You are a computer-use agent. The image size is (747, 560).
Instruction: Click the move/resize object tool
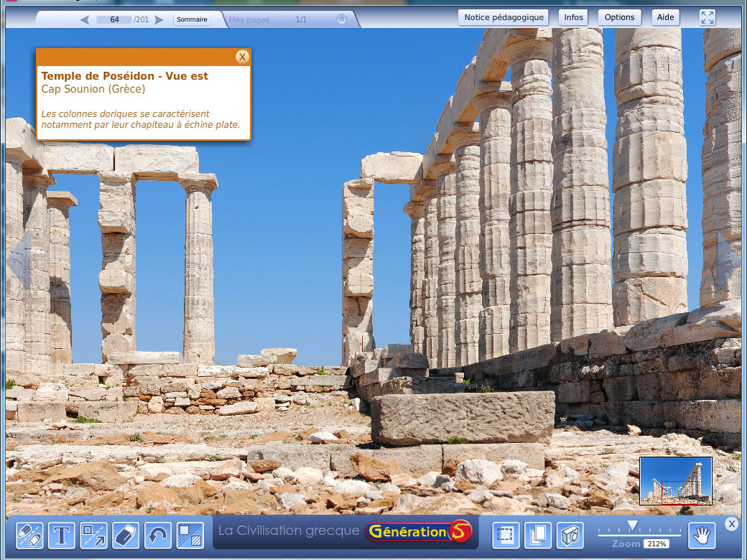click(x=93, y=536)
